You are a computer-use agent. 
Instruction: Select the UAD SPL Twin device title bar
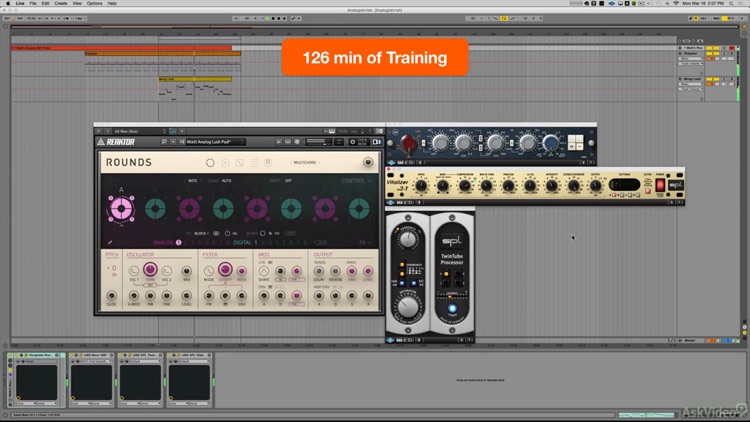(140, 355)
